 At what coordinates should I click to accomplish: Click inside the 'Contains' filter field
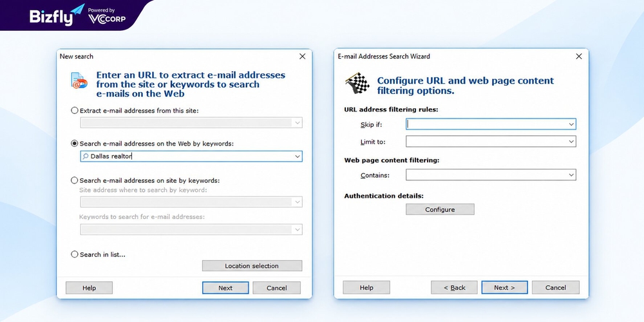491,175
